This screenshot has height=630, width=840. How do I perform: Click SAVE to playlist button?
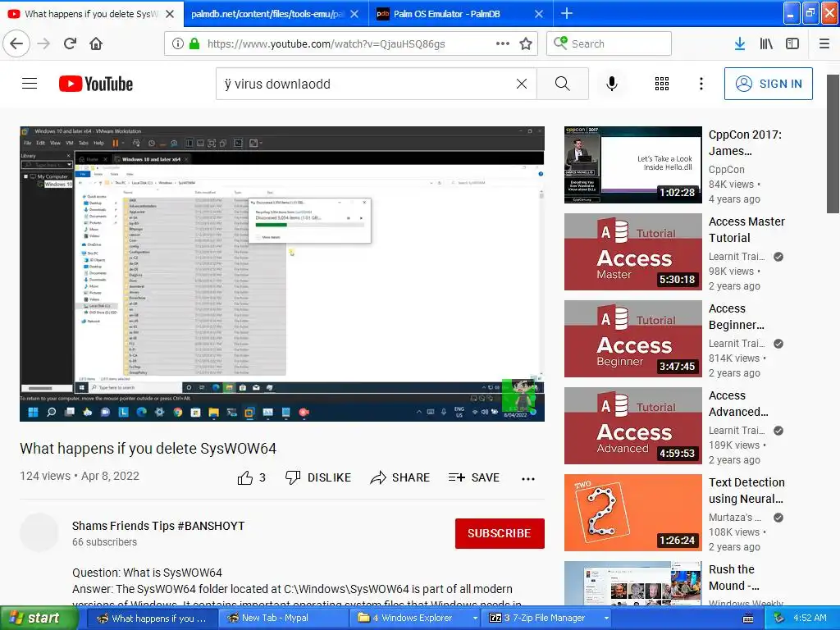(x=474, y=477)
